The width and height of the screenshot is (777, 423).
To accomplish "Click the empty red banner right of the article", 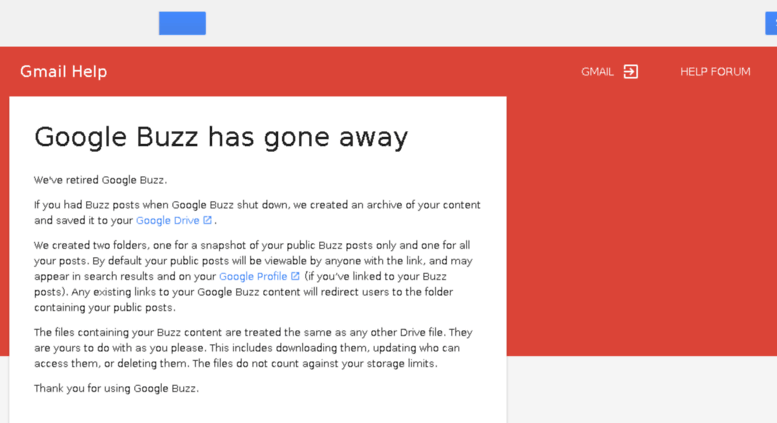I will pos(640,230).
